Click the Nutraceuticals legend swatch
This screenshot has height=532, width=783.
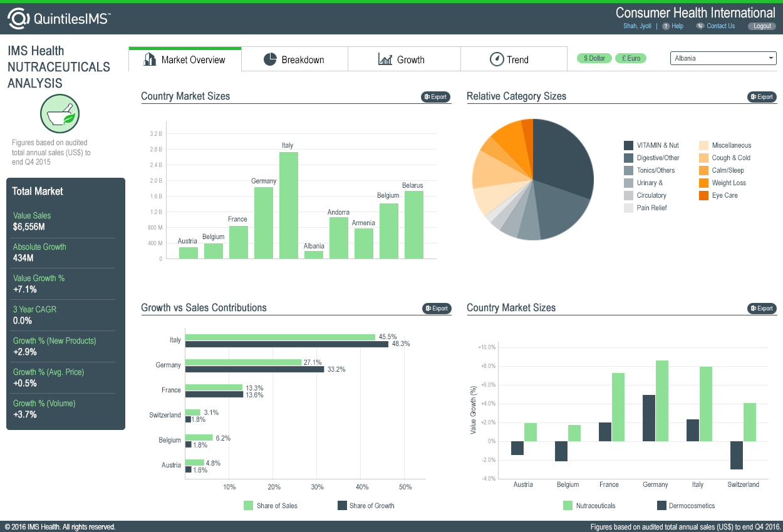tap(568, 506)
